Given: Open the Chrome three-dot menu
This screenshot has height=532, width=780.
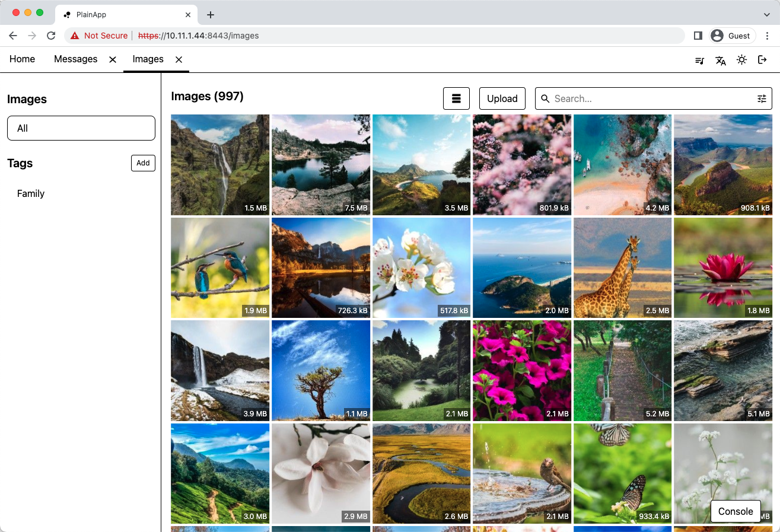Looking at the screenshot, I should point(768,36).
